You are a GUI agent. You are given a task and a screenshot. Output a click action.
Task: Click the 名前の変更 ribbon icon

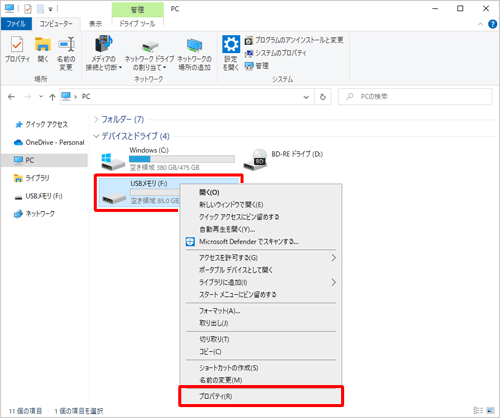click(66, 53)
